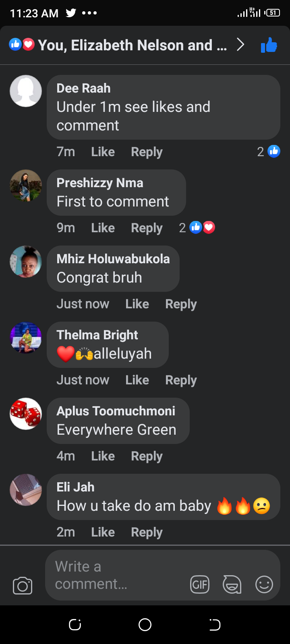View reactions on Dee Raah's comment

click(269, 151)
